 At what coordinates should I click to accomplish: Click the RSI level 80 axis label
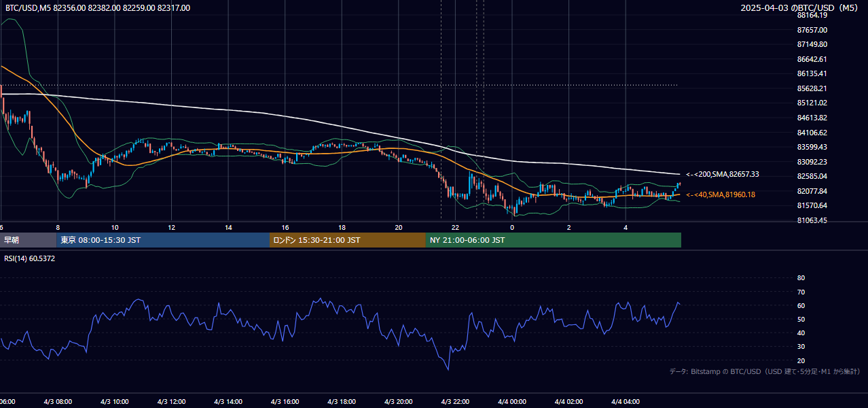click(801, 278)
